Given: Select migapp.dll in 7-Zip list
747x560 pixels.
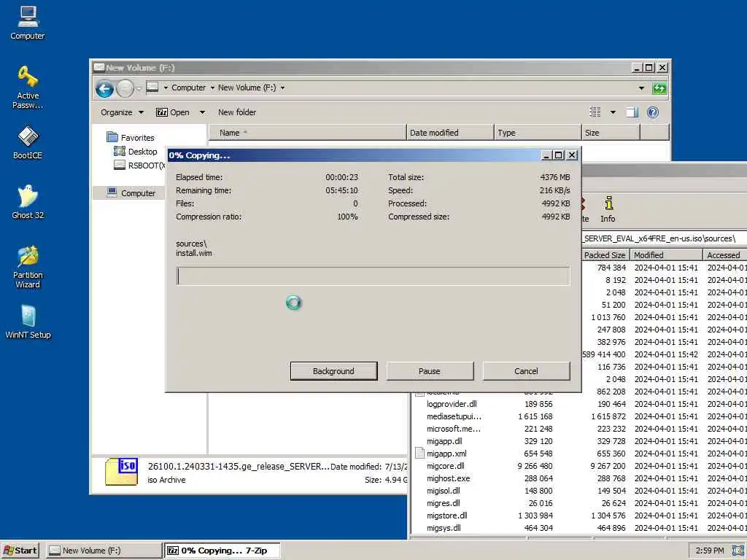Looking at the screenshot, I should (x=444, y=441).
